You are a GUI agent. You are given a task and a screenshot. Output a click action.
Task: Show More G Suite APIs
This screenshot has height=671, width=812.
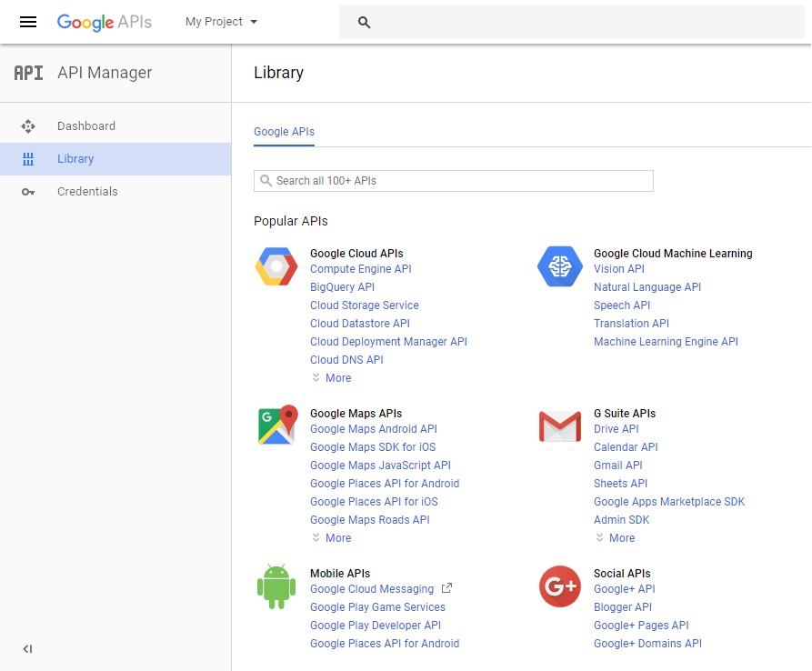click(x=615, y=538)
